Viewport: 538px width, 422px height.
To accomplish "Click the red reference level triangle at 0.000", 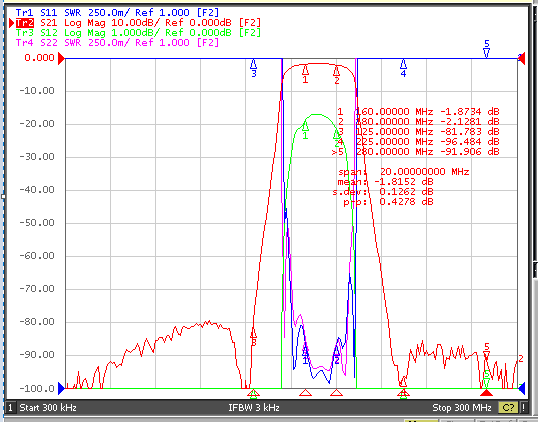I will [x=61, y=58].
